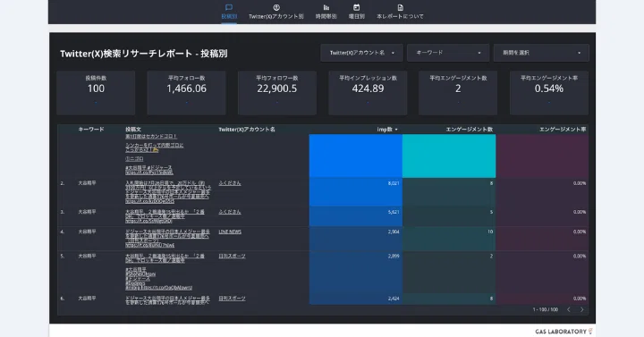644x337 pixels.
Task: Click the purple engagement-rate cell in first row
Action: point(542,156)
